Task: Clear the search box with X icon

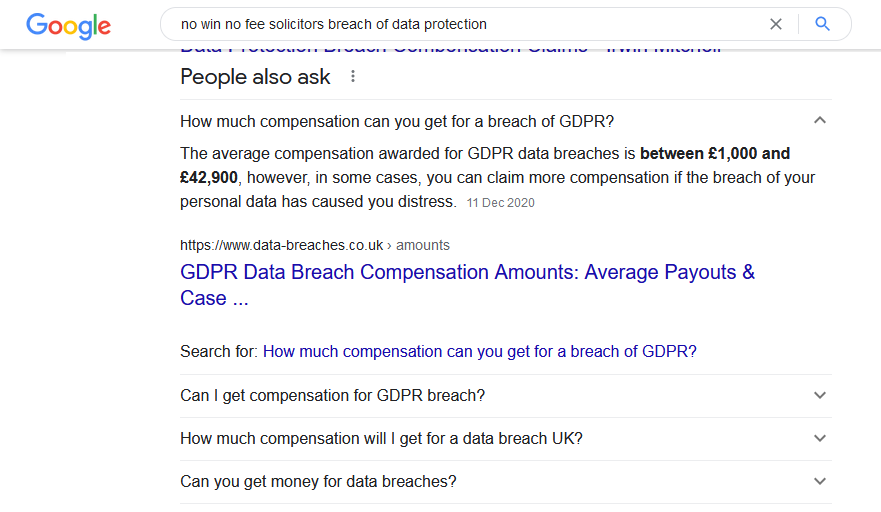Action: click(x=775, y=24)
